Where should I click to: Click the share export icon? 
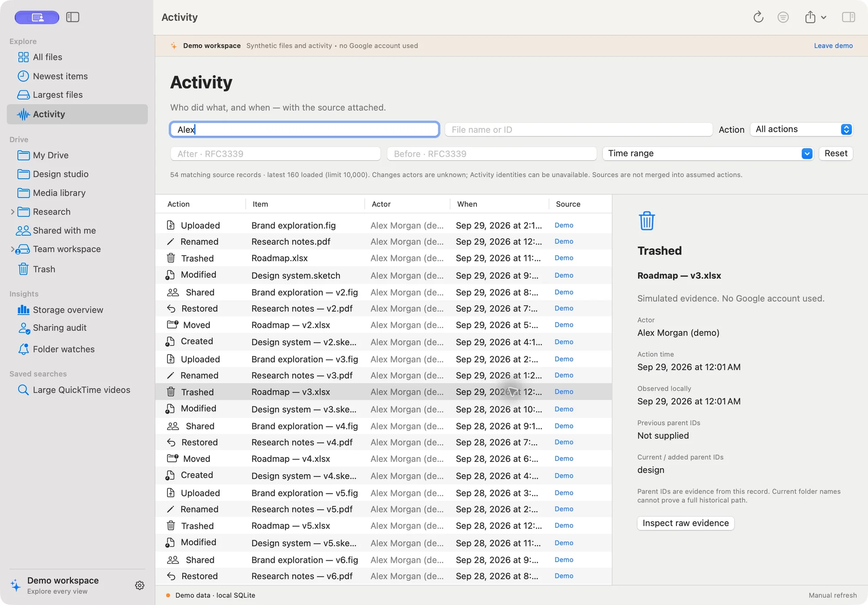pyautogui.click(x=810, y=17)
